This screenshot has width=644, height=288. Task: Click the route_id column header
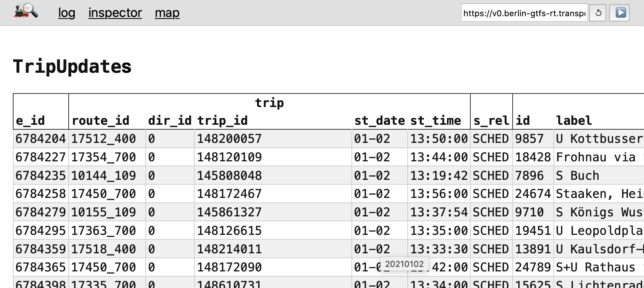(101, 121)
